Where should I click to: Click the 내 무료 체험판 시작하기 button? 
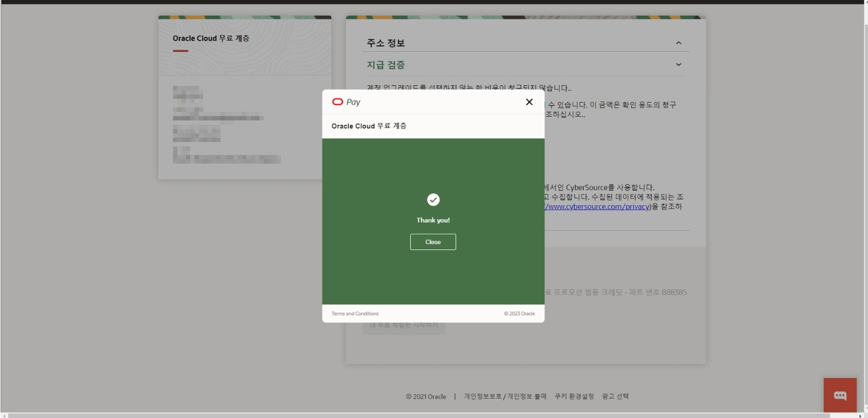click(x=404, y=325)
